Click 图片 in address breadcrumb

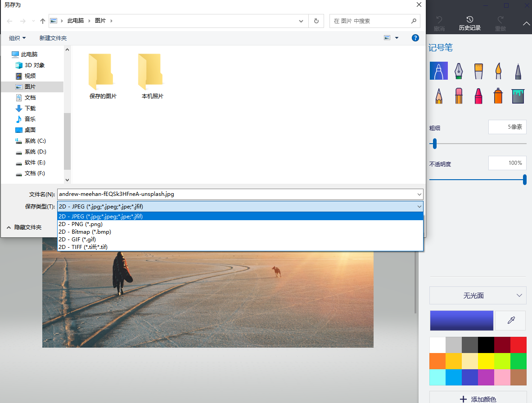point(100,21)
